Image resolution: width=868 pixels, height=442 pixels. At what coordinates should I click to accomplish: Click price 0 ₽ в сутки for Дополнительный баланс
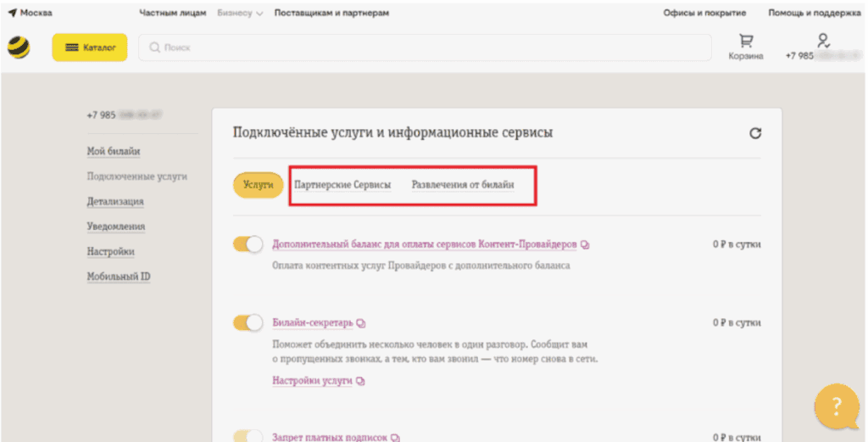click(737, 244)
